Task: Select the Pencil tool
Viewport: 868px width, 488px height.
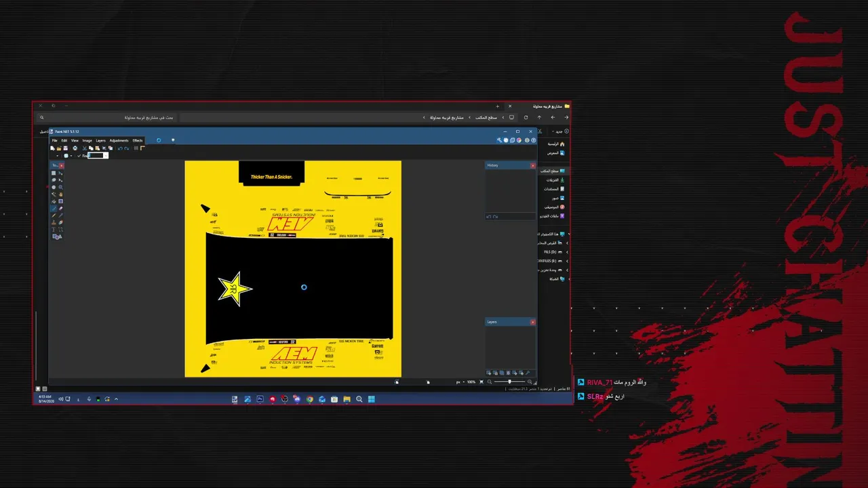Action: 54,216
